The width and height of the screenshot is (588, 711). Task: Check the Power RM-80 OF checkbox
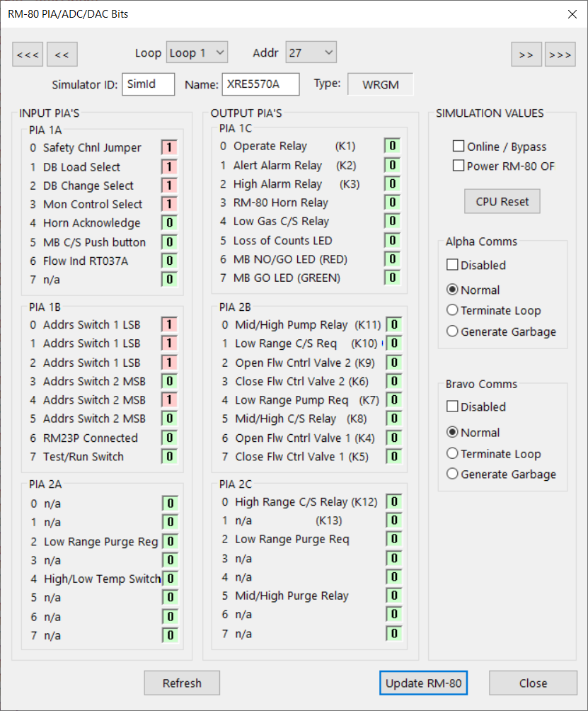click(x=459, y=166)
